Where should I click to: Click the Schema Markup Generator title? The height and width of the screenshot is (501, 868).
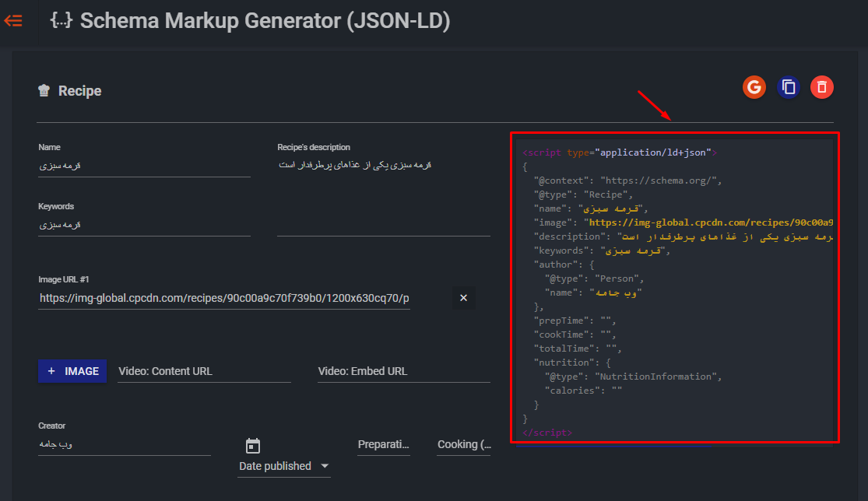tap(265, 21)
